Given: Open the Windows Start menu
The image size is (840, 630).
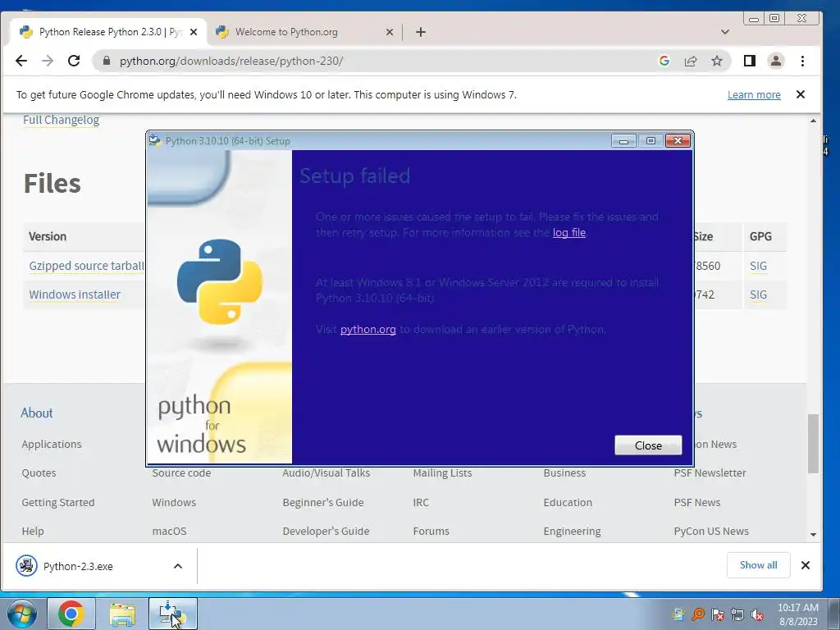Looking at the screenshot, I should 21,614.
